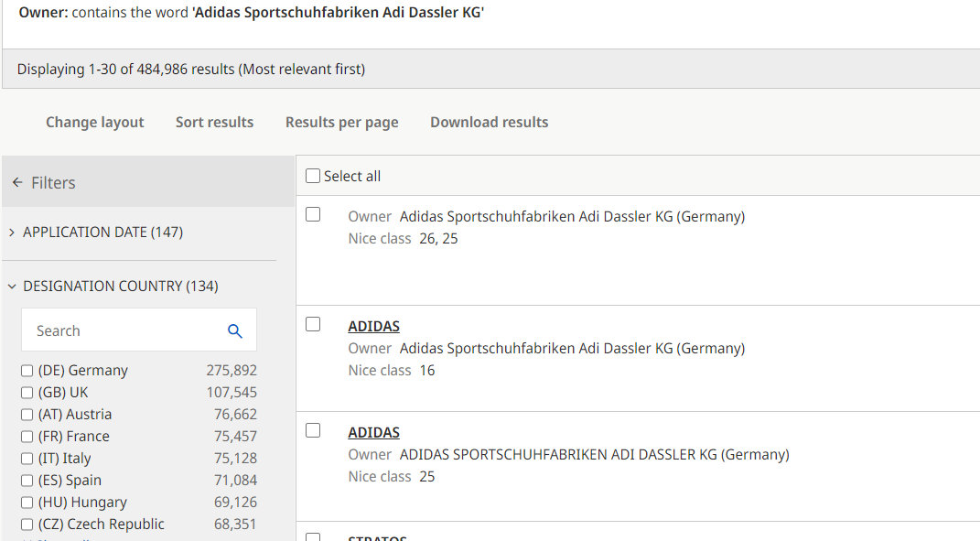The image size is (980, 541).
Task: Click the Italy count 75,128
Action: pyautogui.click(x=235, y=458)
